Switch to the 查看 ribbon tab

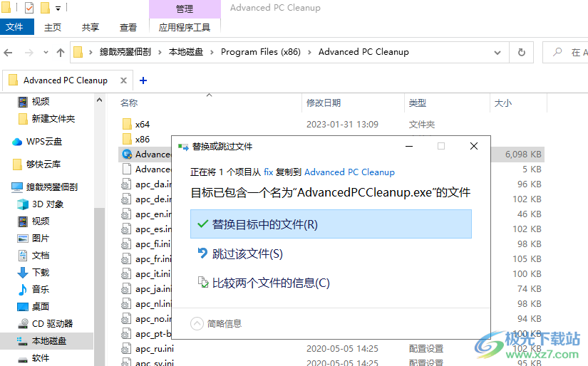click(128, 27)
